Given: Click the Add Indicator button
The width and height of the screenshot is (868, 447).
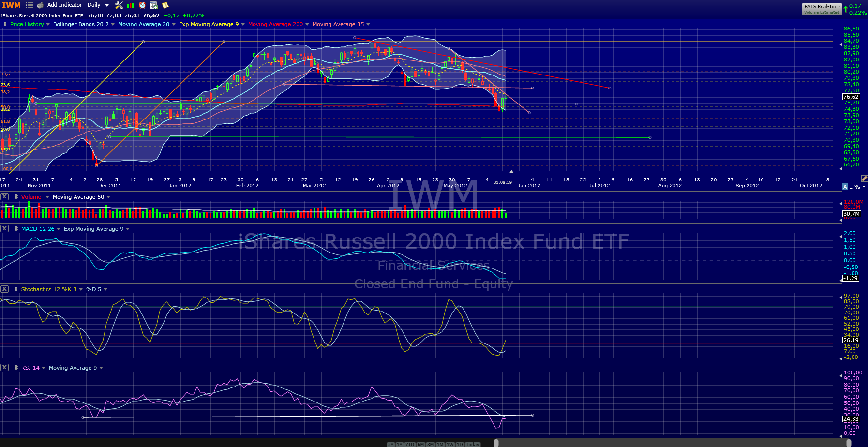Looking at the screenshot, I should [65, 5].
